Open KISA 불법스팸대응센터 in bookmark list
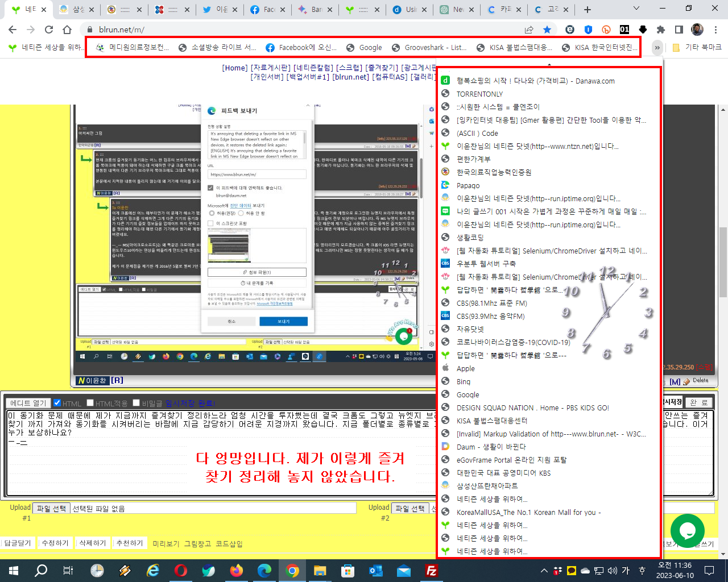The width and height of the screenshot is (728, 582). point(491,421)
